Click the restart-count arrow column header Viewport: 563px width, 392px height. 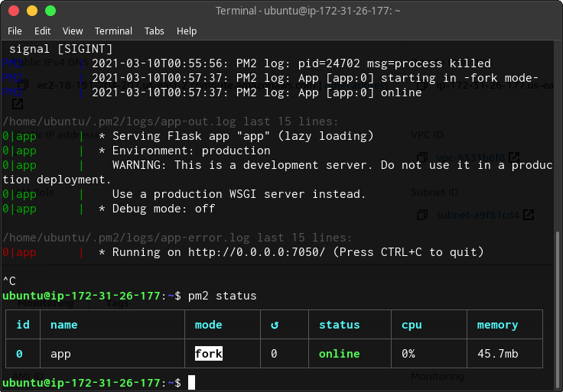(x=275, y=325)
